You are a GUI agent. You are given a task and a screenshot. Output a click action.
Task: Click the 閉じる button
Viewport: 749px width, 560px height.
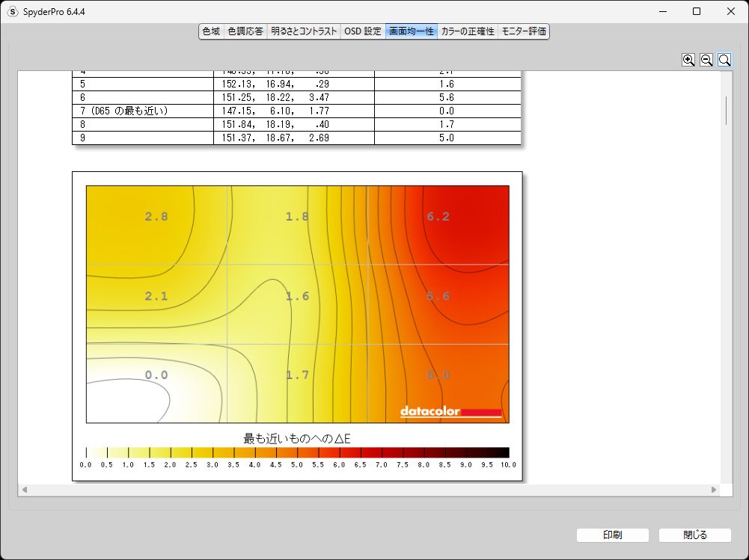tap(695, 535)
